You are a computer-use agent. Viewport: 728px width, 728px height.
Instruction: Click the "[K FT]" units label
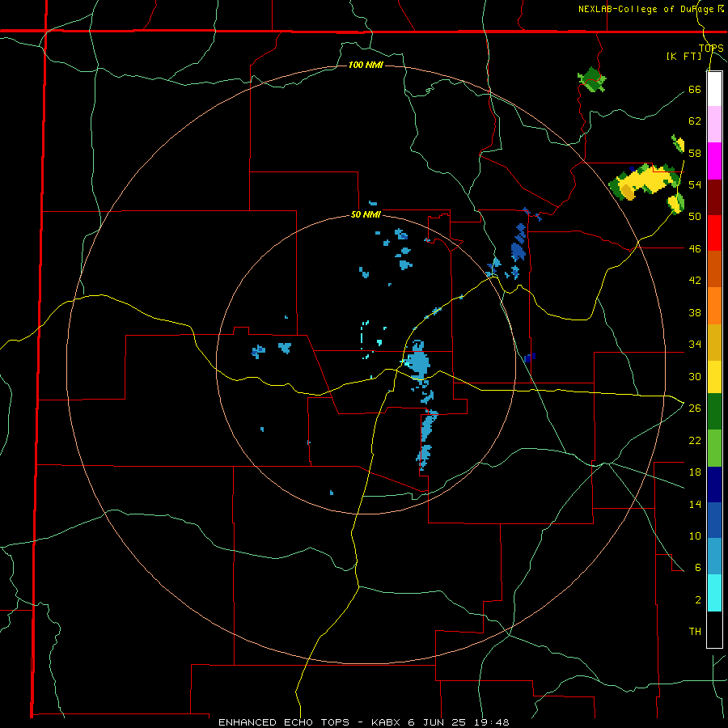(684, 57)
